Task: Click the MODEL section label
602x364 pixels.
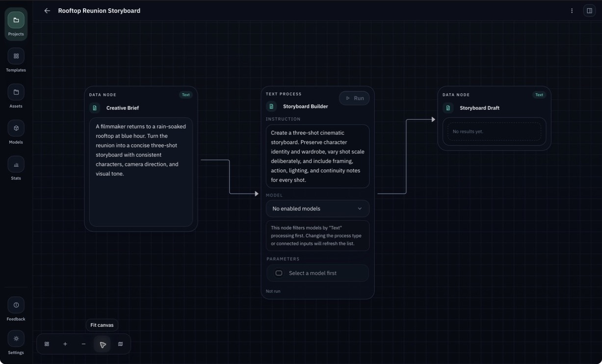Action: 274,195
